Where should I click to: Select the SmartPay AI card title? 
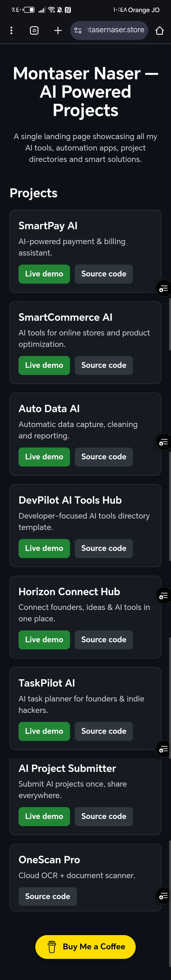click(x=48, y=225)
